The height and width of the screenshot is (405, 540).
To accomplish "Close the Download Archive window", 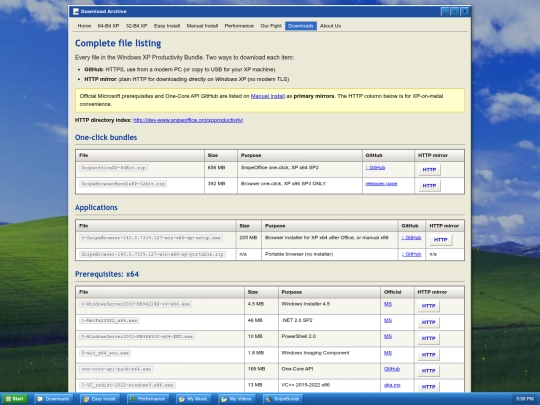I will click(x=465, y=12).
